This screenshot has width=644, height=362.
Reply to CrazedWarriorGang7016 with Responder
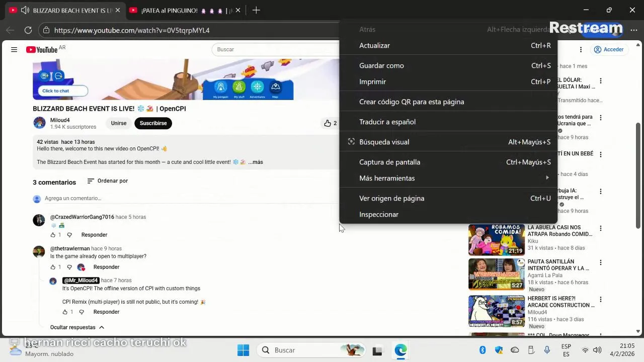point(94,235)
